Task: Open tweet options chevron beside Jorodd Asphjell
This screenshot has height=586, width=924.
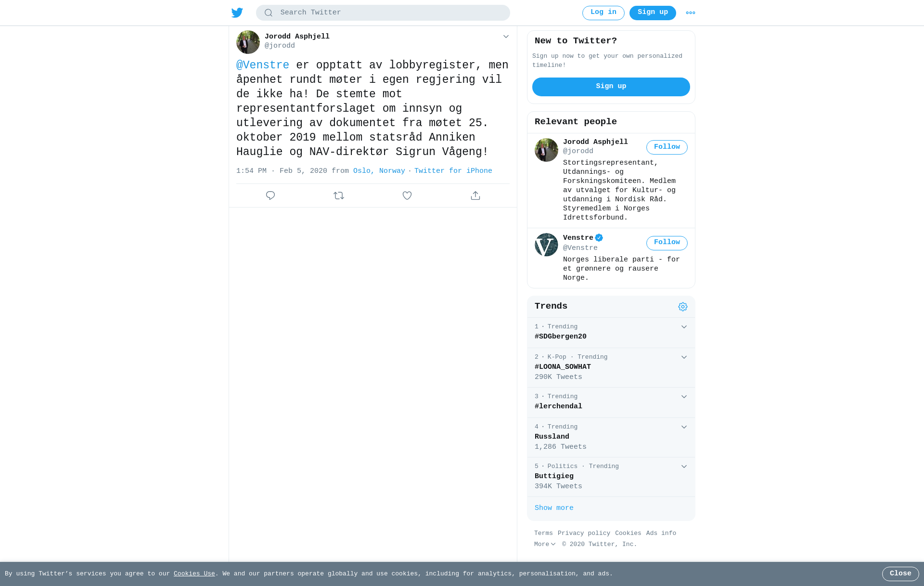Action: click(x=506, y=37)
